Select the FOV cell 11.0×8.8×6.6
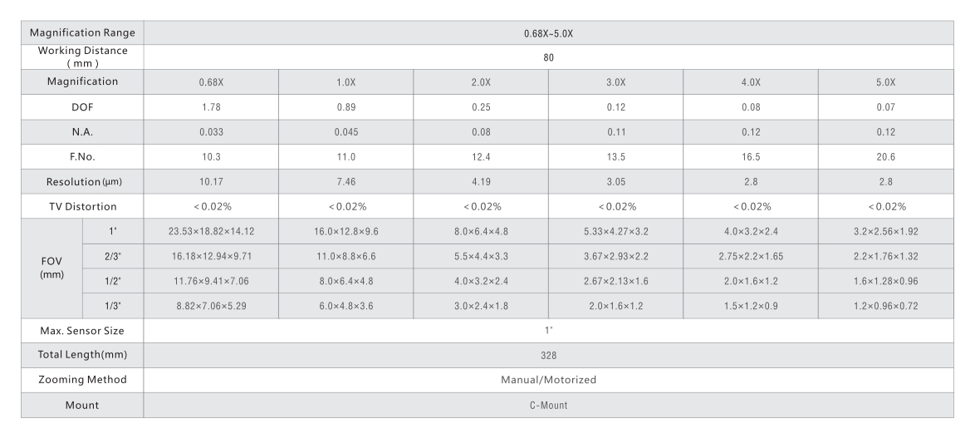The width and height of the screenshot is (980, 448). click(x=345, y=257)
